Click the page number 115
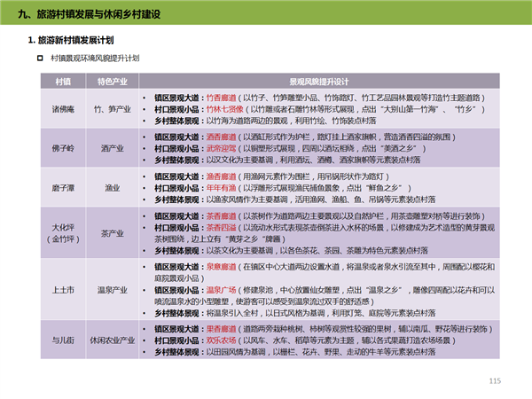Viewport: 532px width, 399px height. [495, 381]
